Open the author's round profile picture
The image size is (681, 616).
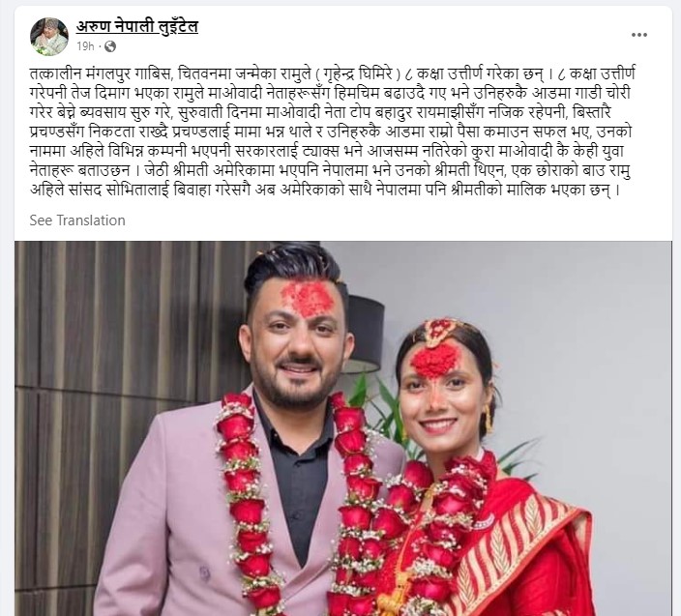pyautogui.click(x=49, y=37)
